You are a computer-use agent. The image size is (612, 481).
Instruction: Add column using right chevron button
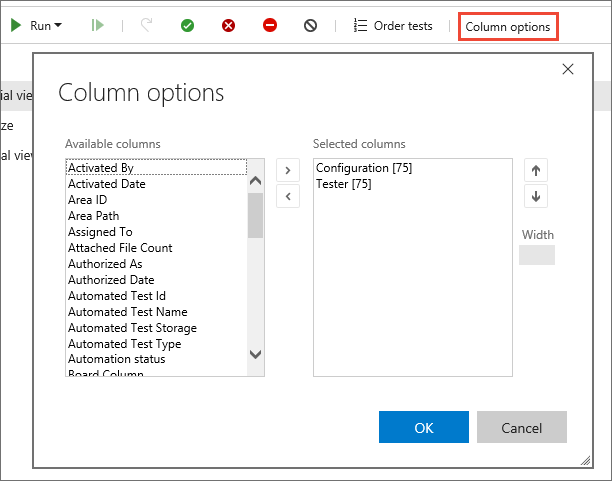pyautogui.click(x=288, y=171)
